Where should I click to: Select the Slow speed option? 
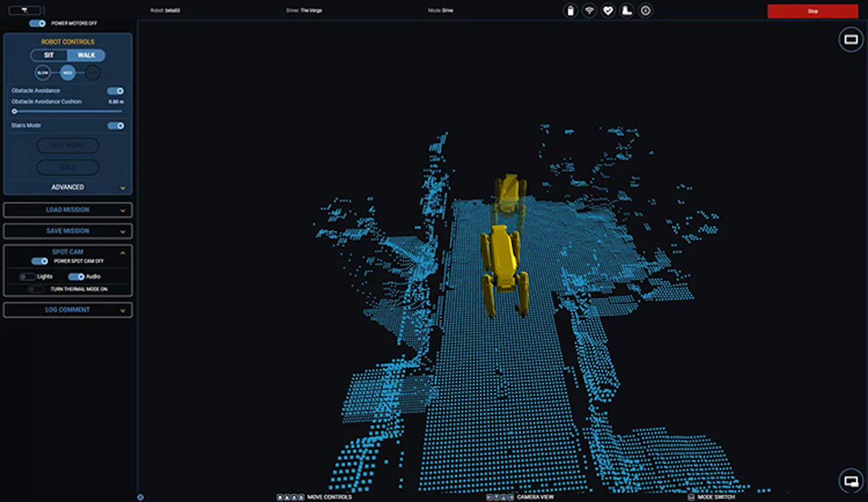(x=43, y=73)
